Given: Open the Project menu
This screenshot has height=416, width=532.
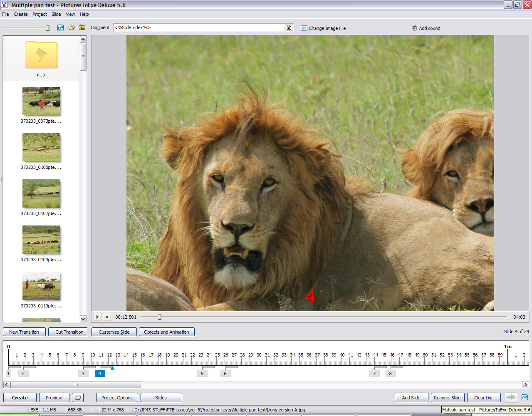Looking at the screenshot, I should (x=40, y=14).
